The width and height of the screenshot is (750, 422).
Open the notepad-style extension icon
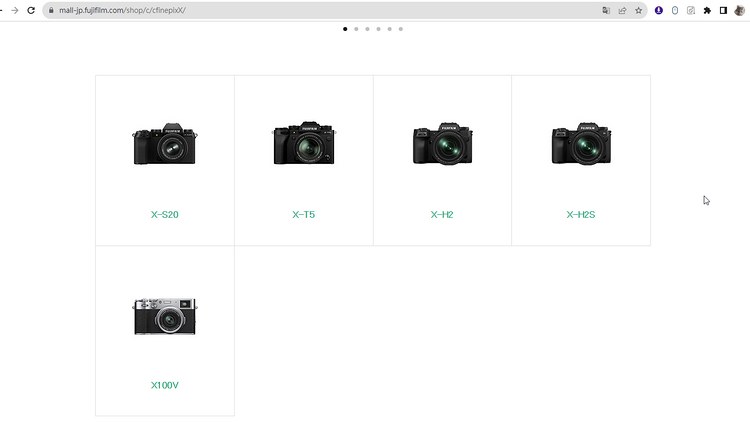coord(691,10)
